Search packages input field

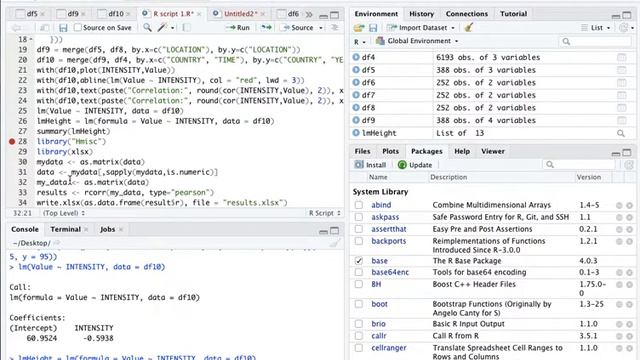(579, 164)
